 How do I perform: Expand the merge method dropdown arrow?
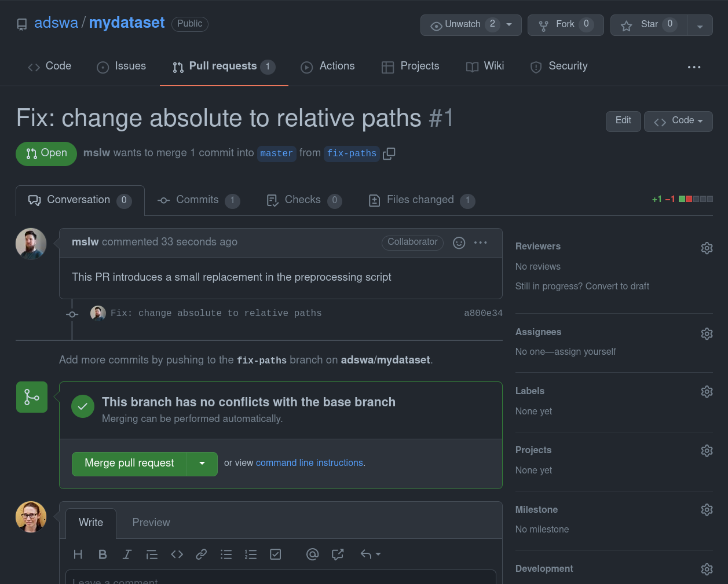tap(202, 464)
